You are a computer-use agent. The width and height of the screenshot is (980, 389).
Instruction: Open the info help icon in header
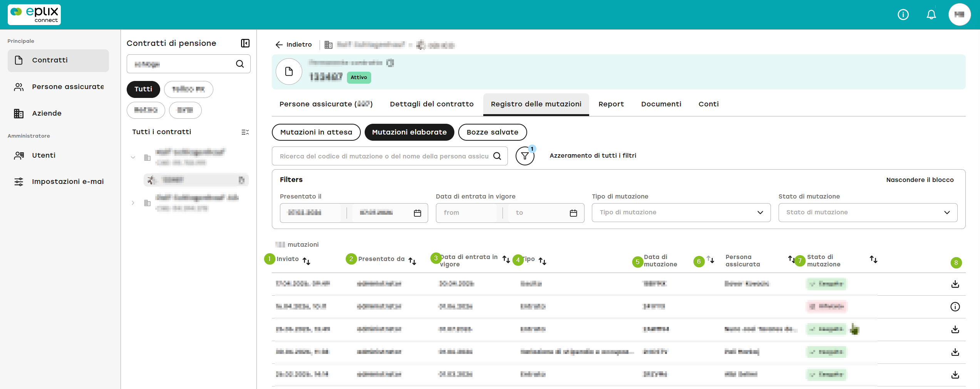tap(903, 15)
